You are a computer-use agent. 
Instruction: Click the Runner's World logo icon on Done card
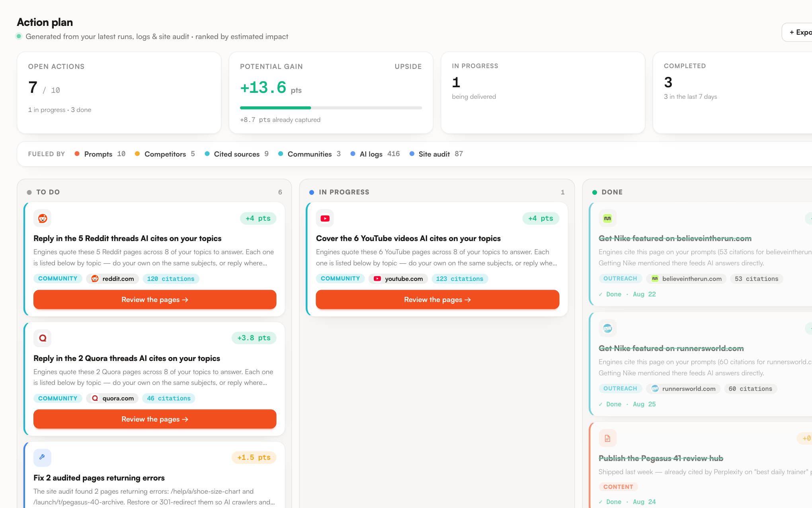tap(607, 328)
